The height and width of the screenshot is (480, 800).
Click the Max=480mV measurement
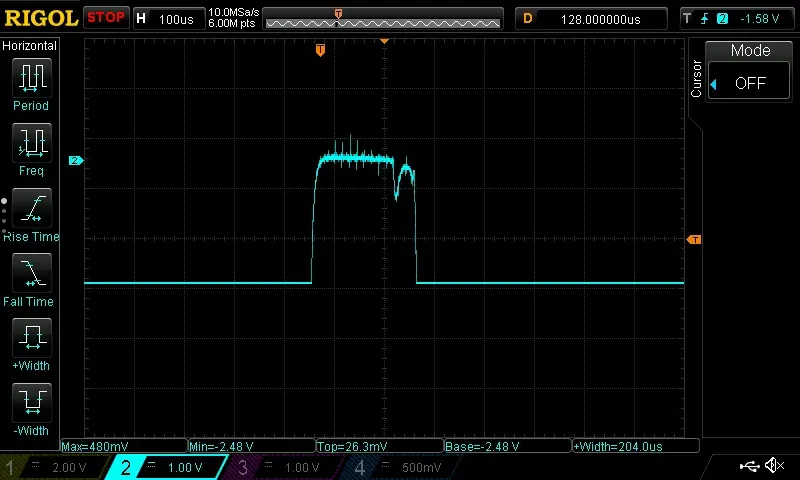click(124, 446)
